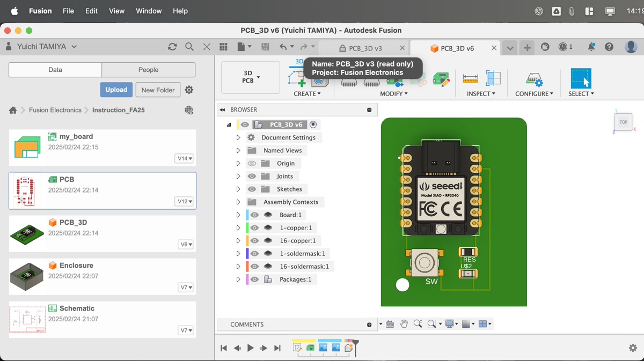This screenshot has width=644, height=361.
Task: Click the New Folder button
Action: pos(158,90)
